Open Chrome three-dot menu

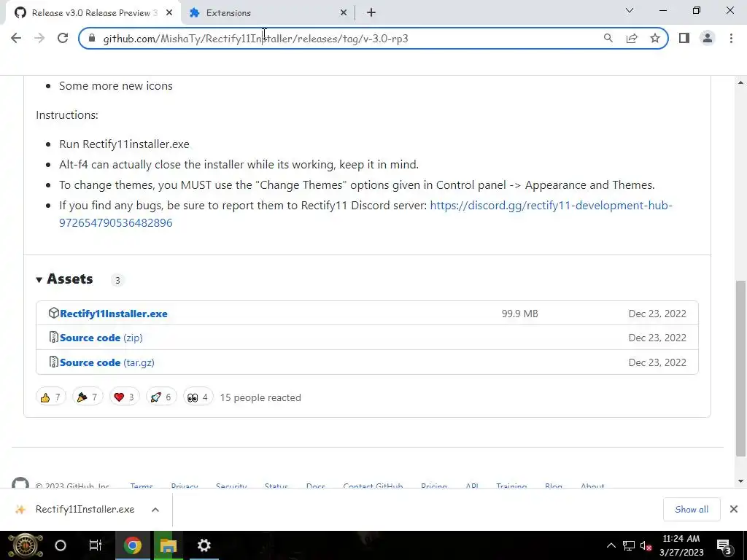[x=731, y=38]
